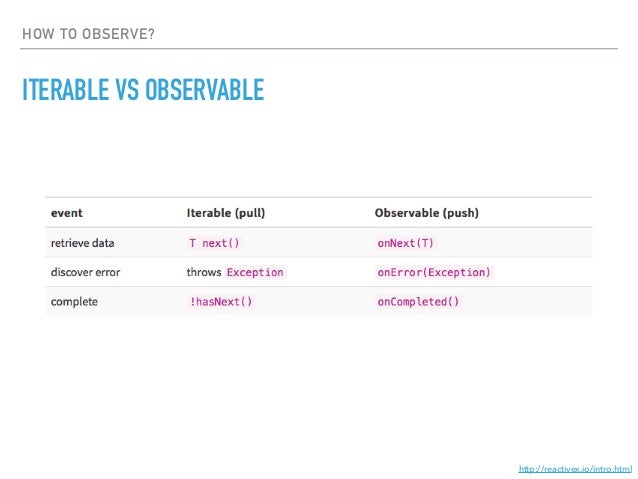Click the "T next()" code snippet
Screen dimensions: 638x479
pos(215,243)
